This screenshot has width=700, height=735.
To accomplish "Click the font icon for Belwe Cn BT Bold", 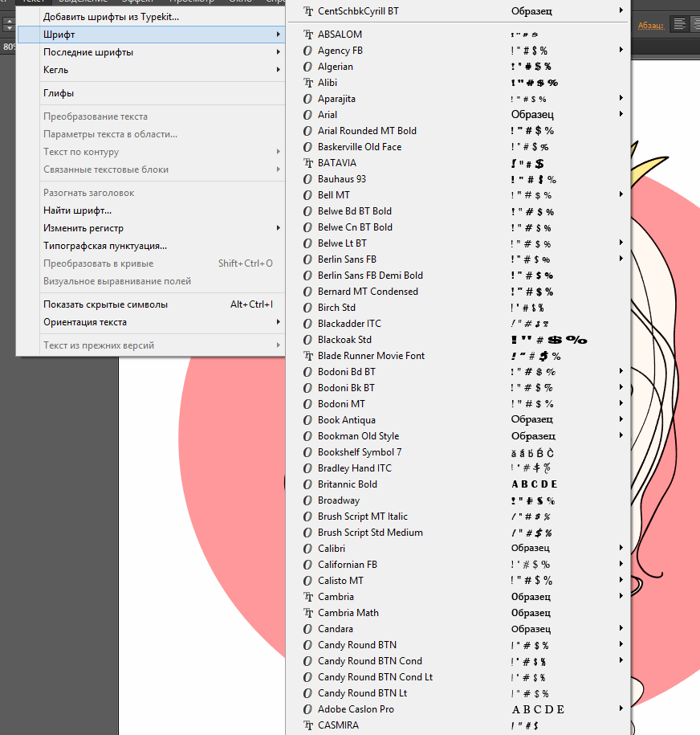I will 307,227.
